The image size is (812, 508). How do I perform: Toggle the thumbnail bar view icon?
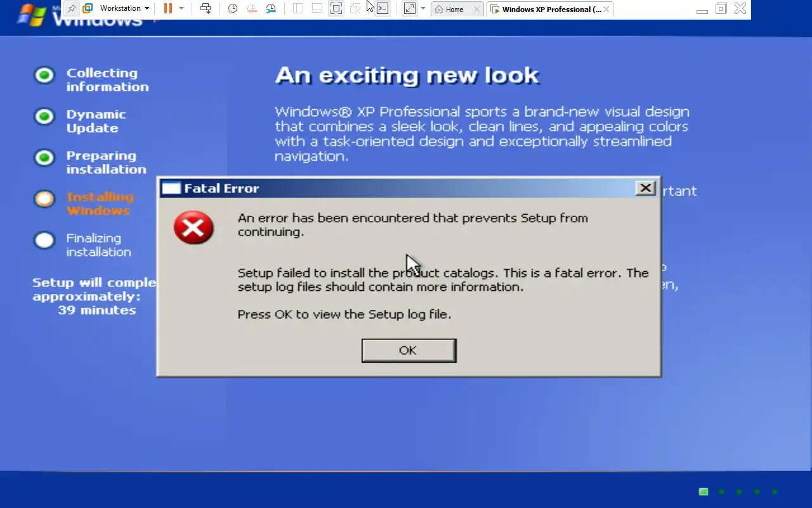point(317,8)
